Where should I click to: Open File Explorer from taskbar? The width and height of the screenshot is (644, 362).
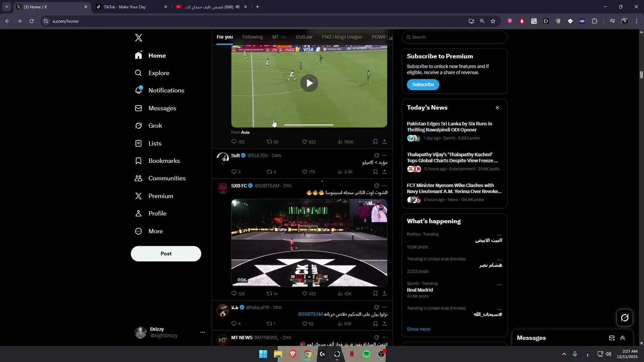point(278,354)
